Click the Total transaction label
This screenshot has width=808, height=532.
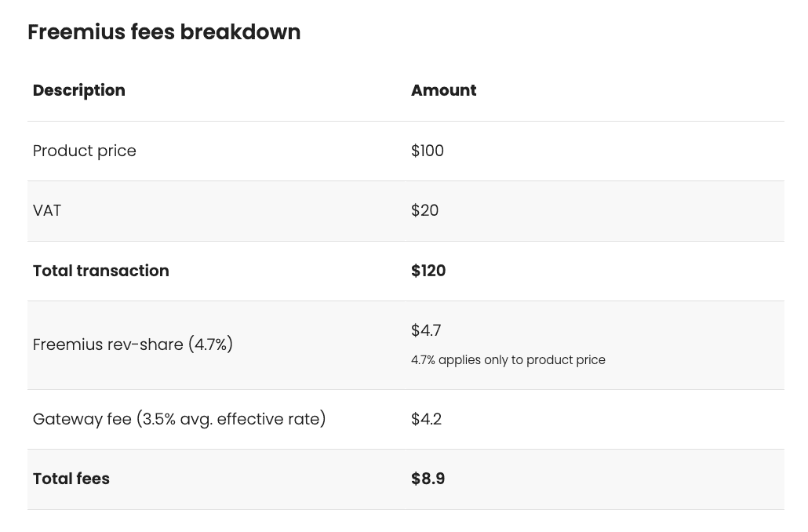pyautogui.click(x=101, y=271)
